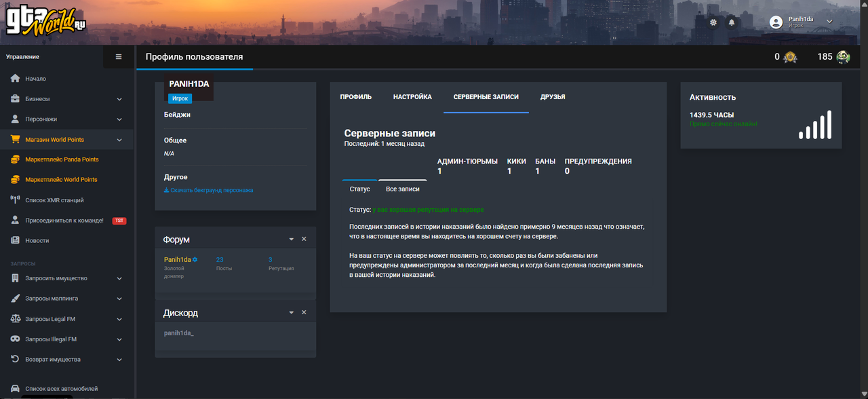Close the Форум panel

point(304,239)
